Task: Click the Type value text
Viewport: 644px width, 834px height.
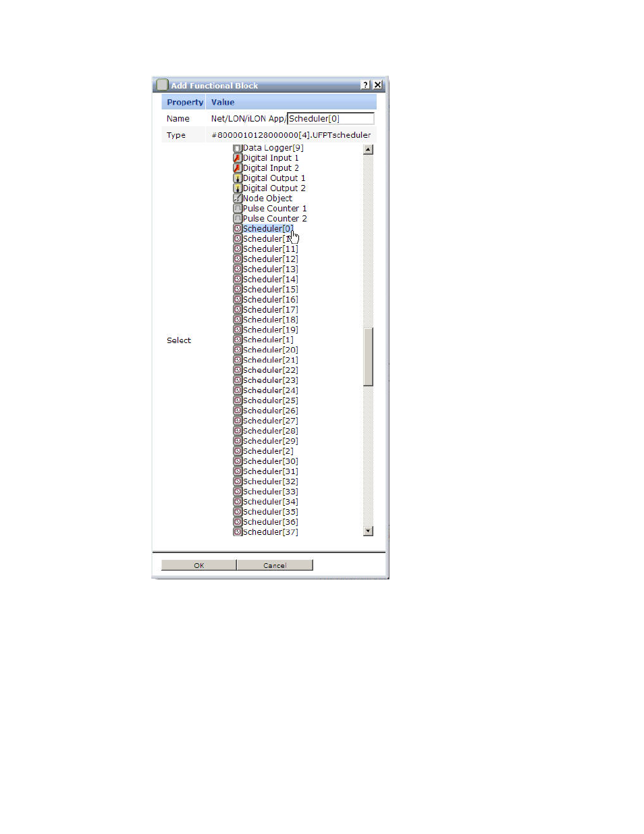Action: [291, 135]
